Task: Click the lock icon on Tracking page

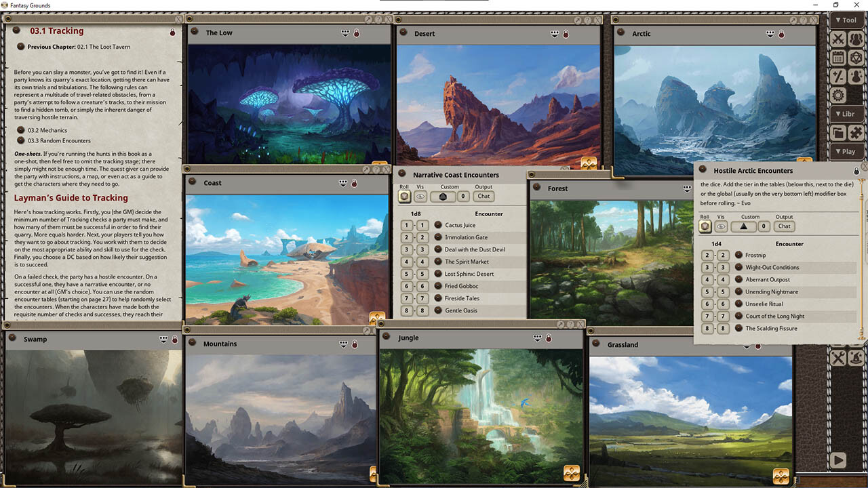Action: (172, 32)
